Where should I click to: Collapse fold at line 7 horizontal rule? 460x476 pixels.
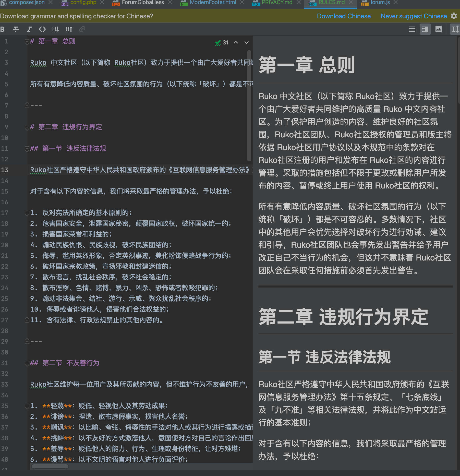[x=27, y=105]
